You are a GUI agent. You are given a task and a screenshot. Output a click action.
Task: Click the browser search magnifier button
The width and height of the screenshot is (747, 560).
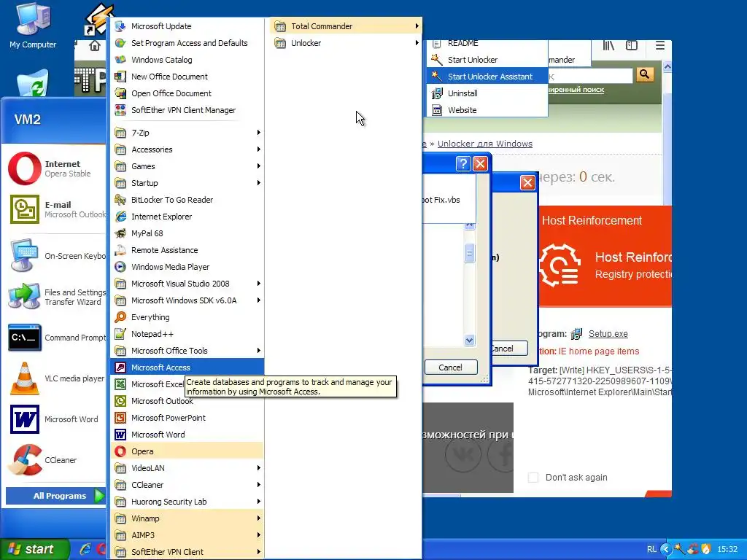pyautogui.click(x=645, y=74)
